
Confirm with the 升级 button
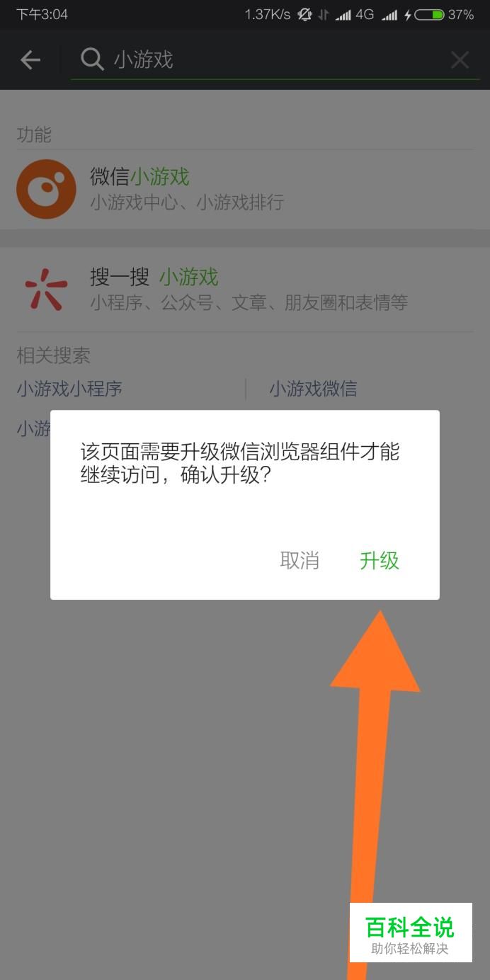click(380, 561)
